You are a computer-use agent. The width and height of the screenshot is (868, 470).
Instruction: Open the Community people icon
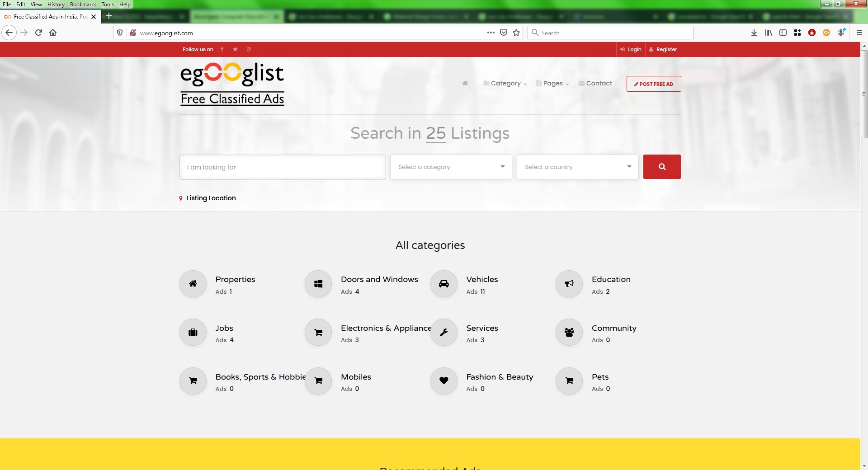click(569, 333)
